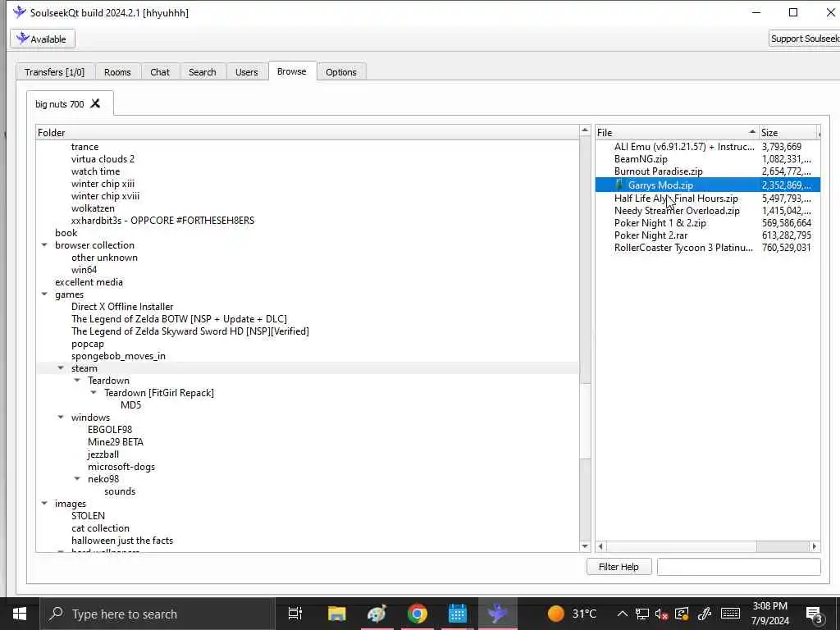
Task: Click the Soulseek taskbar icon
Action: (x=498, y=614)
